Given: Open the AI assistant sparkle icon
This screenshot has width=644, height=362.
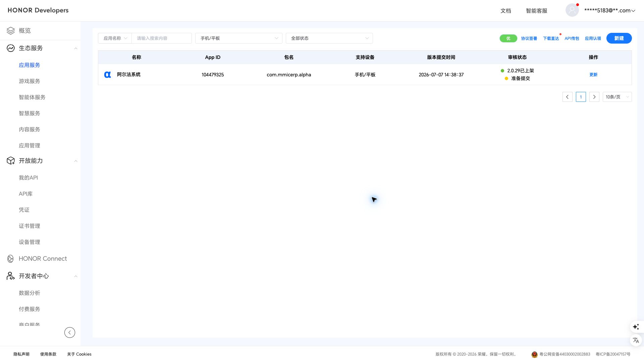Looking at the screenshot, I should 636,326.
